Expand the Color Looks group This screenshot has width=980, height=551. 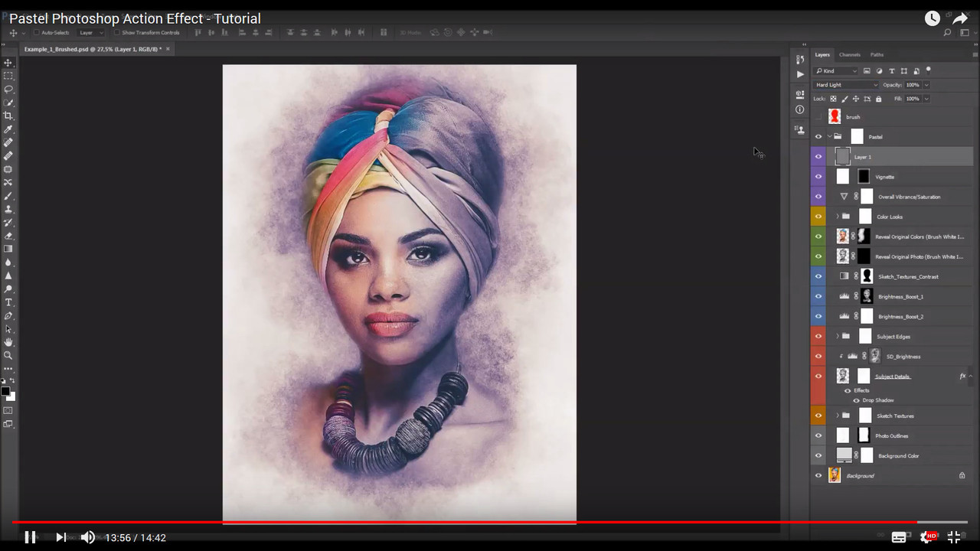click(x=837, y=217)
